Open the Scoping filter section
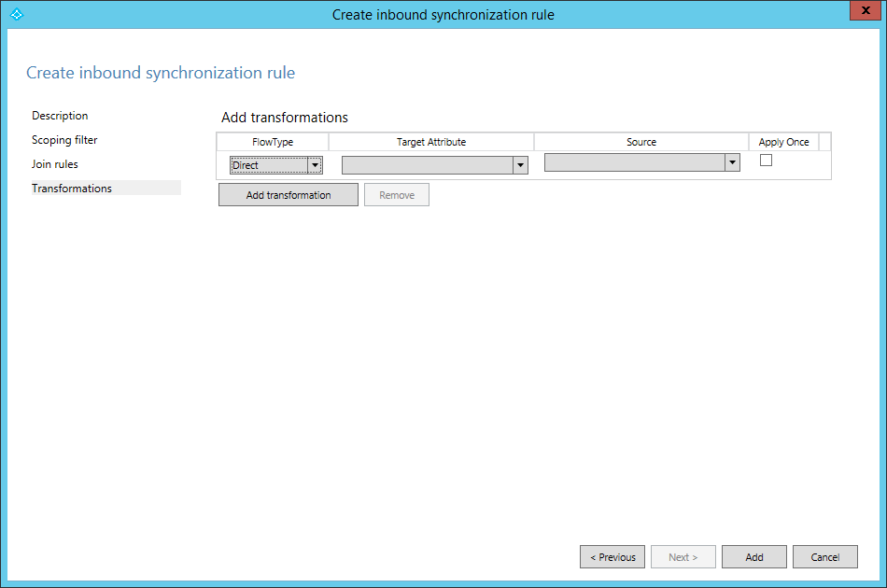 (64, 140)
